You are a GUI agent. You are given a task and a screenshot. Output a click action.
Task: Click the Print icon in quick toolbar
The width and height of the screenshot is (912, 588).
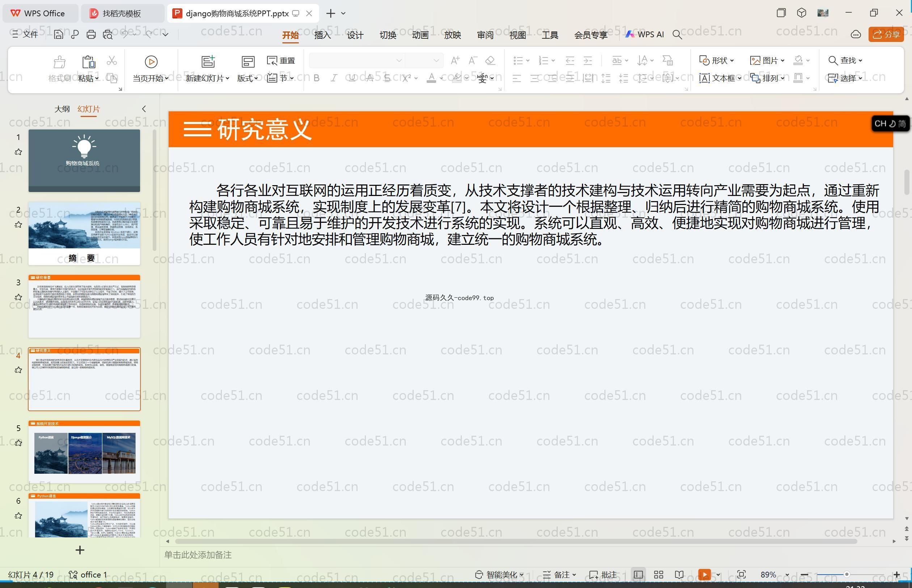point(91,35)
